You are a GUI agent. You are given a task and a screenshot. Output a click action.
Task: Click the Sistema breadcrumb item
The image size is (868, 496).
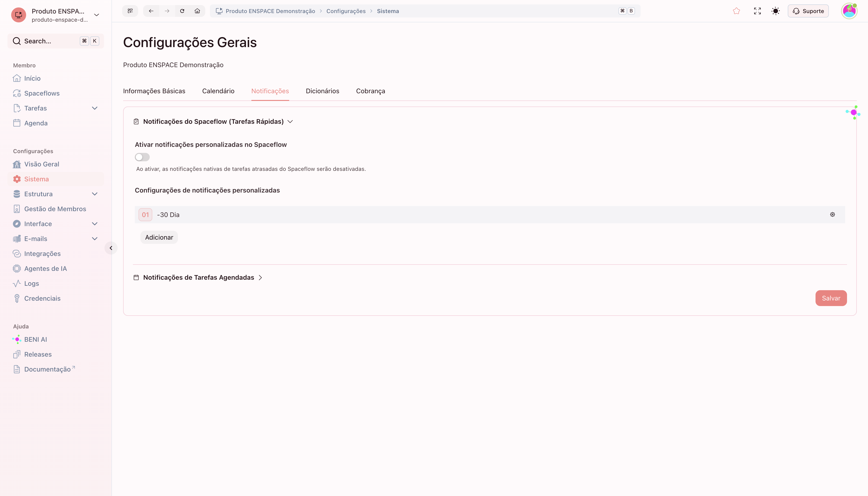coord(388,11)
